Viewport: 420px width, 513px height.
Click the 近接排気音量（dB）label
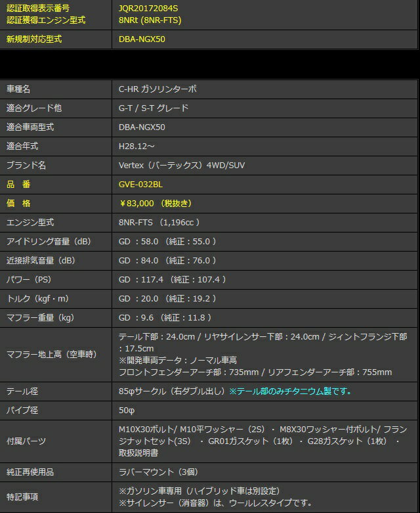click(41, 260)
